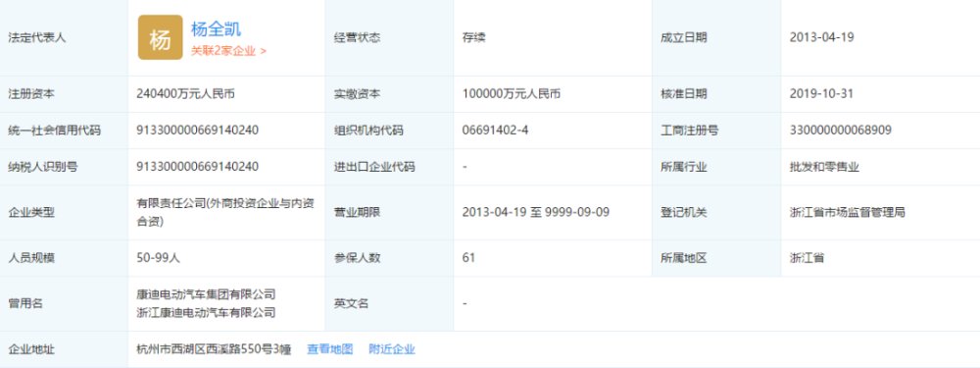Click the 所属地区 value 浙江省
The image size is (980, 368).
pyautogui.click(x=807, y=257)
